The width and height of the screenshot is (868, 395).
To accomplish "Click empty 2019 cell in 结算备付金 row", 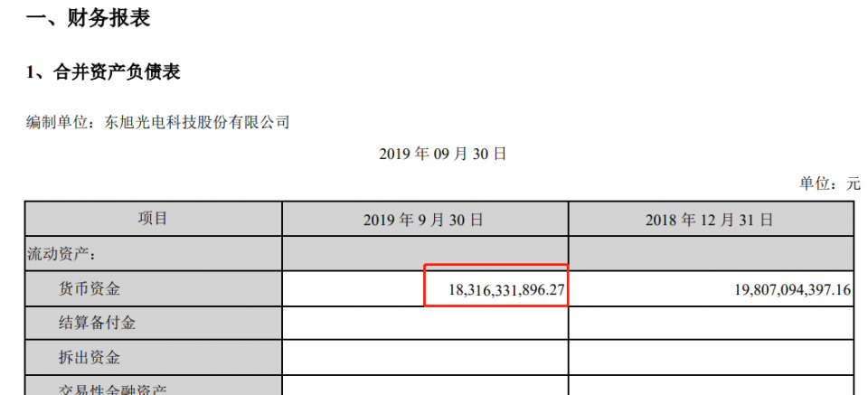I will tap(425, 324).
